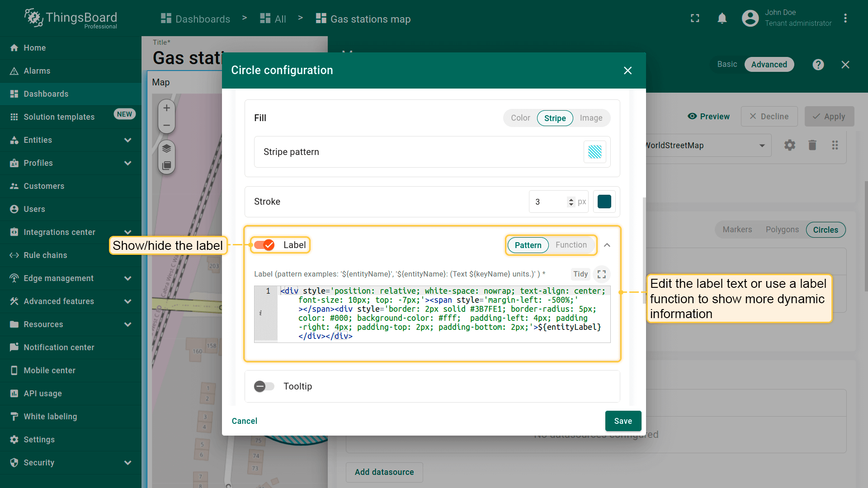
Task: Select the Image fill tab
Action: point(591,118)
